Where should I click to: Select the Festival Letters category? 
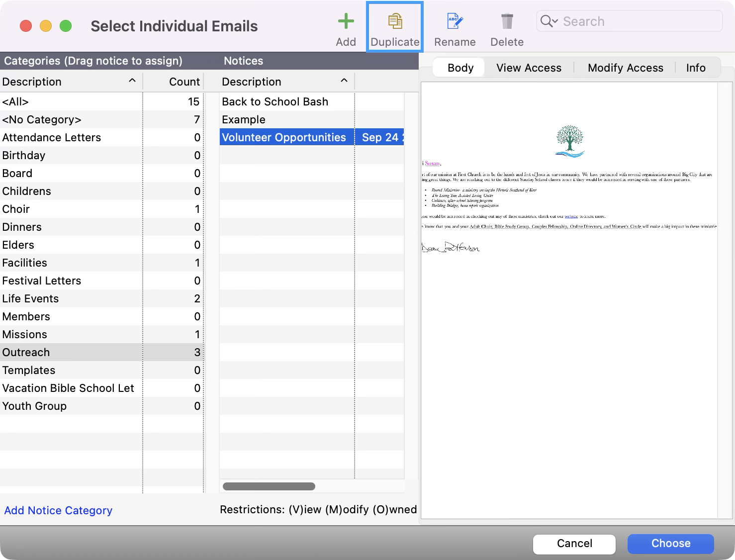click(102, 280)
